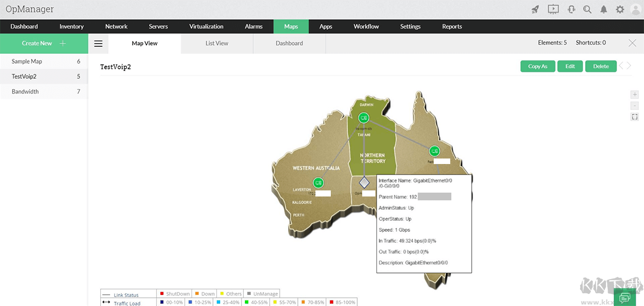Image resolution: width=644 pixels, height=306 pixels.
Task: Open the search magnifier icon
Action: tap(587, 9)
